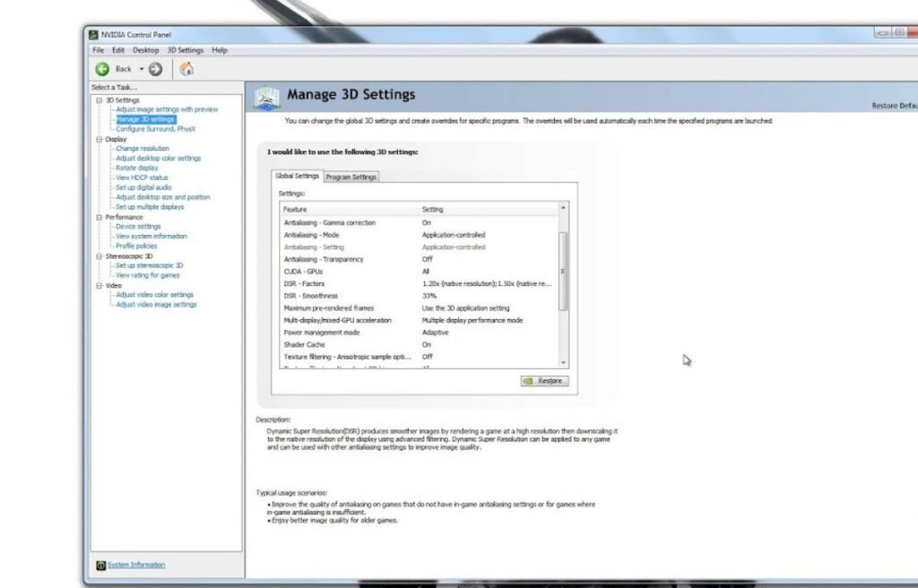Click the settings list scroll up arrow

pyautogui.click(x=563, y=208)
